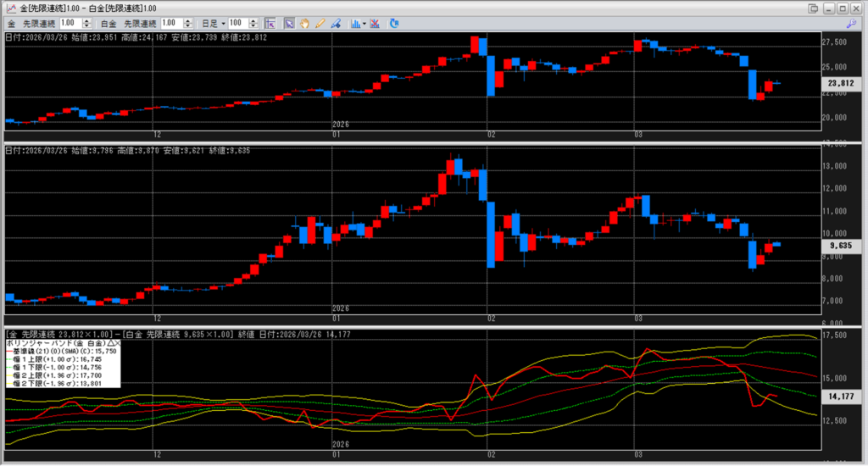Select the 幅2上限(+1.96σ) legend entry

(x=54, y=375)
